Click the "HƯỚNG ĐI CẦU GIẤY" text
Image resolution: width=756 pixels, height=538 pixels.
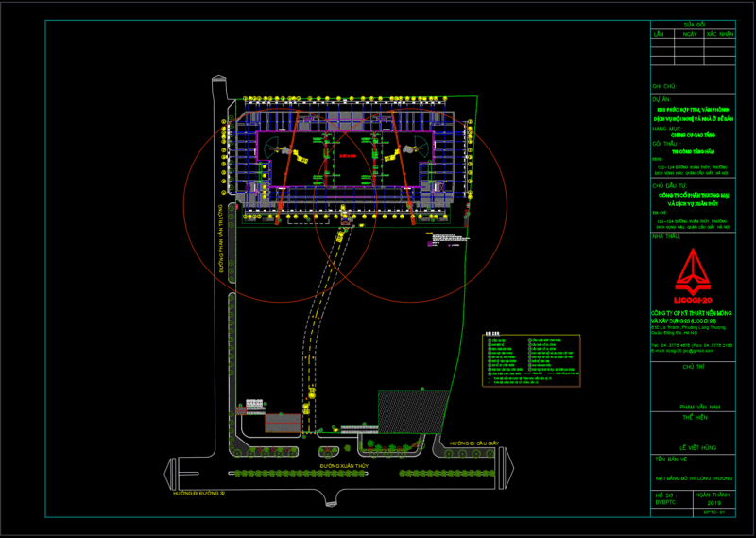[x=473, y=443]
